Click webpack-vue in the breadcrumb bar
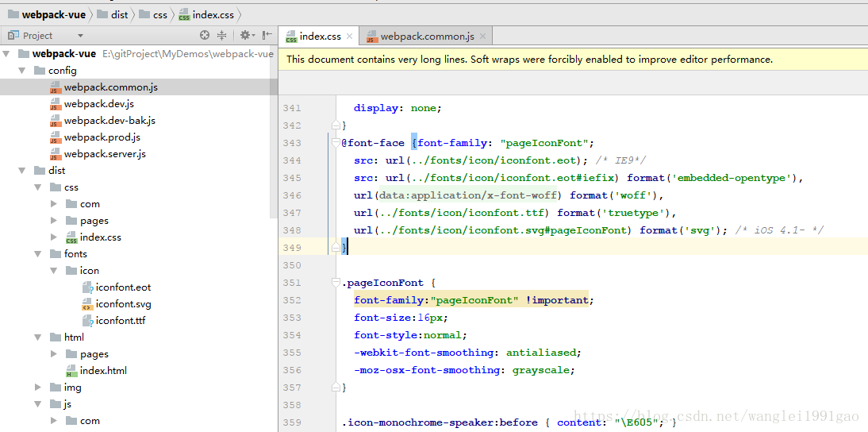This screenshot has width=868, height=432. click(x=47, y=15)
